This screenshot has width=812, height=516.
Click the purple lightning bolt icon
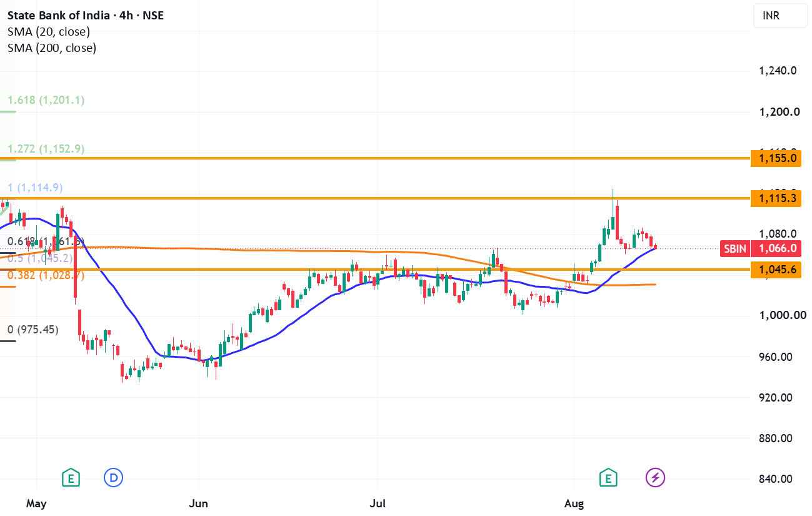pos(655,478)
